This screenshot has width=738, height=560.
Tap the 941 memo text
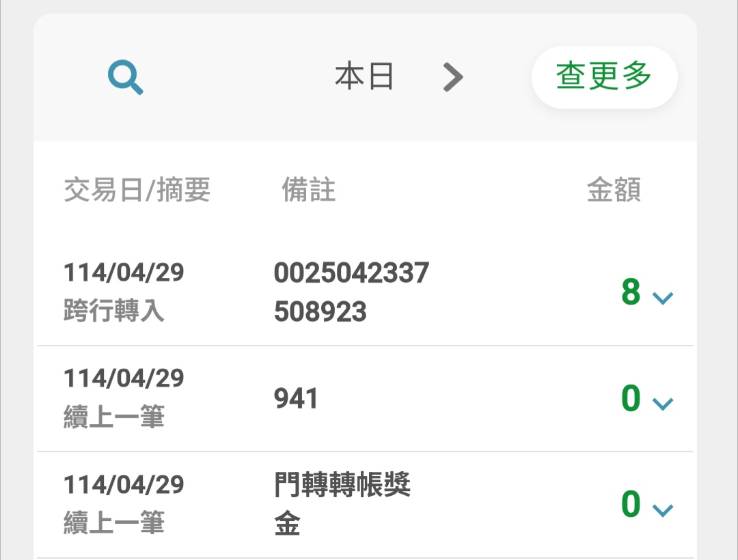(296, 399)
